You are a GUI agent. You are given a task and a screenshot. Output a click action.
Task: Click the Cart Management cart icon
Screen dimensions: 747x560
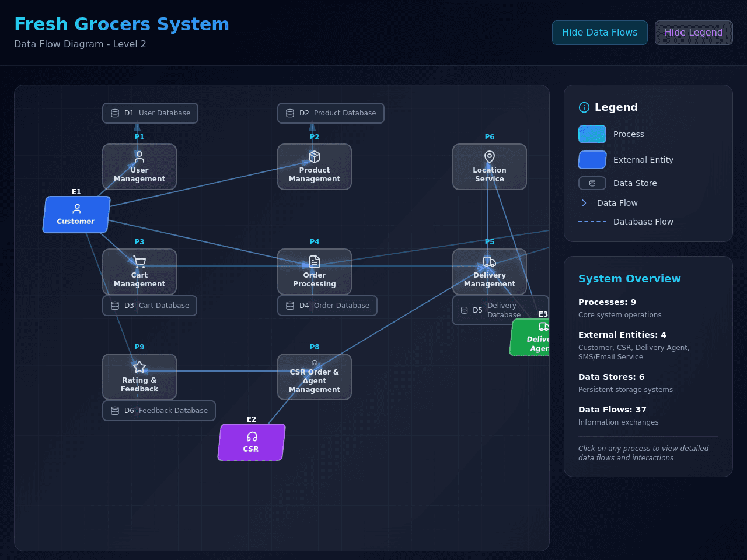coord(139,262)
